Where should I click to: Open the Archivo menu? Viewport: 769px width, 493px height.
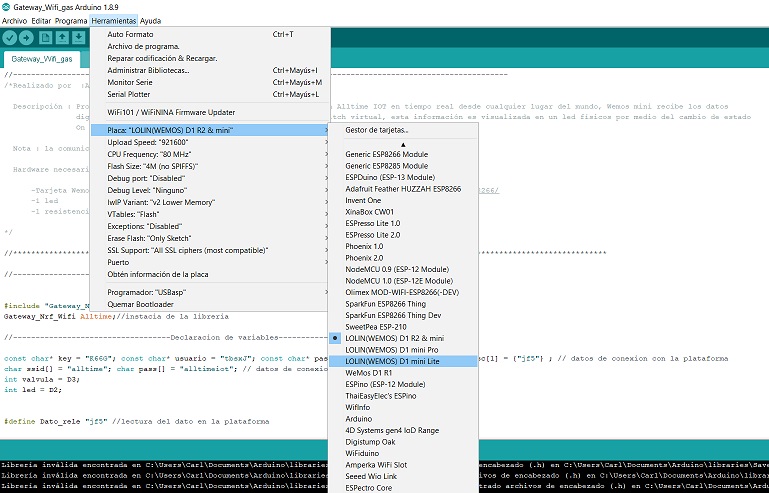14,21
